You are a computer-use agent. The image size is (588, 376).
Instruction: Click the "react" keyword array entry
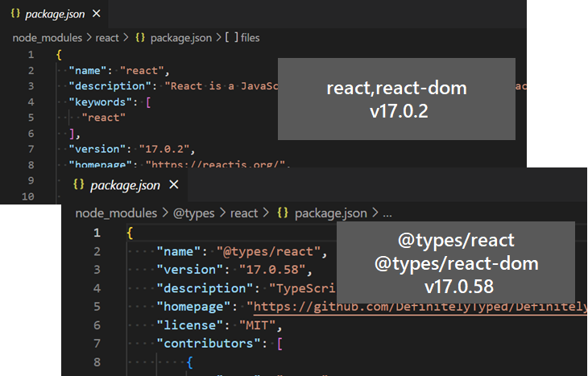[103, 118]
